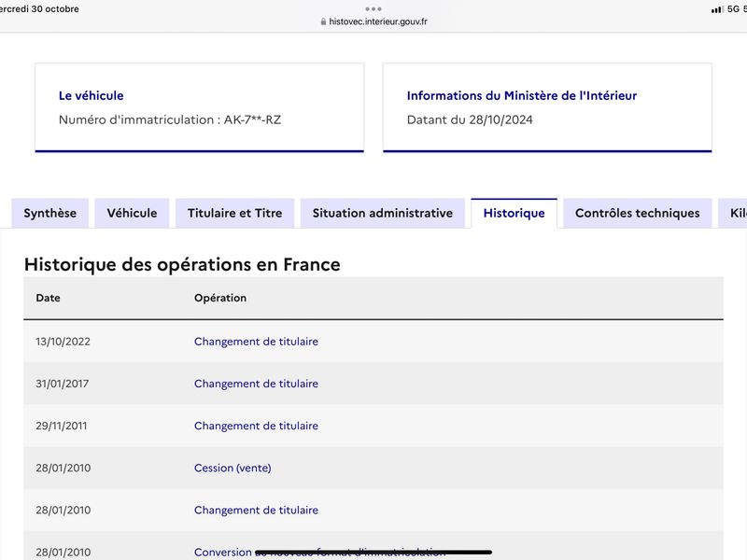Open the Contrôles techniques tab
Image resolution: width=747 pixels, height=560 pixels.
[x=638, y=213]
